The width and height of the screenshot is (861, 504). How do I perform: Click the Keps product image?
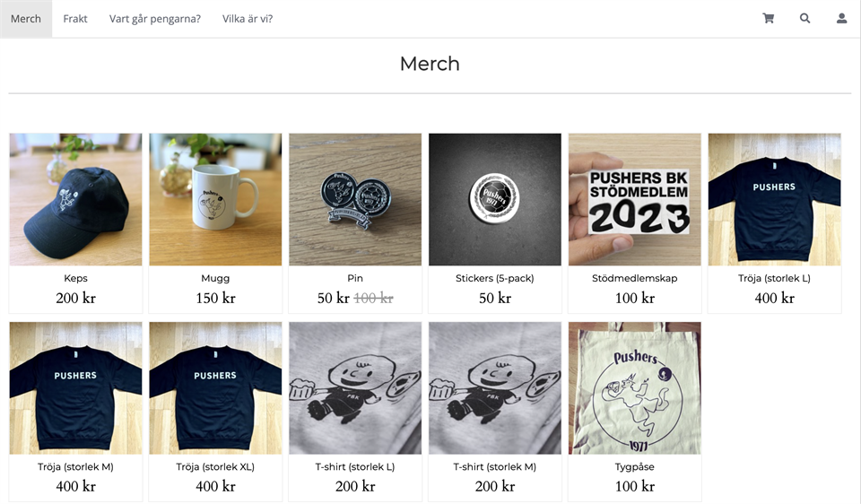pyautogui.click(x=75, y=199)
